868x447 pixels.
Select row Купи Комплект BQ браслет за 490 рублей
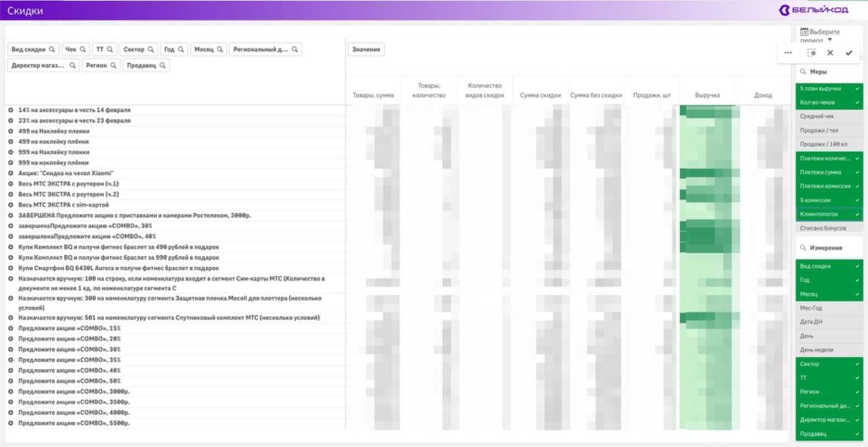119,247
